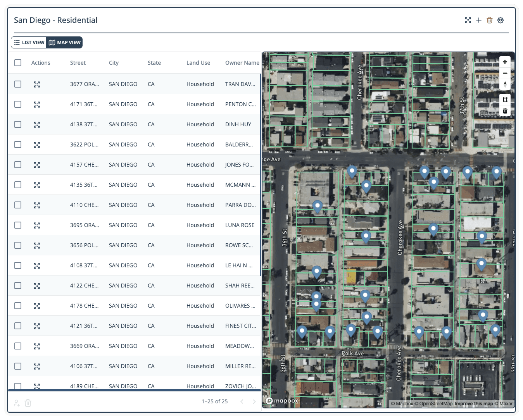Click owner name MILLER RE...
The height and width of the screenshot is (420, 523).
(240, 366)
